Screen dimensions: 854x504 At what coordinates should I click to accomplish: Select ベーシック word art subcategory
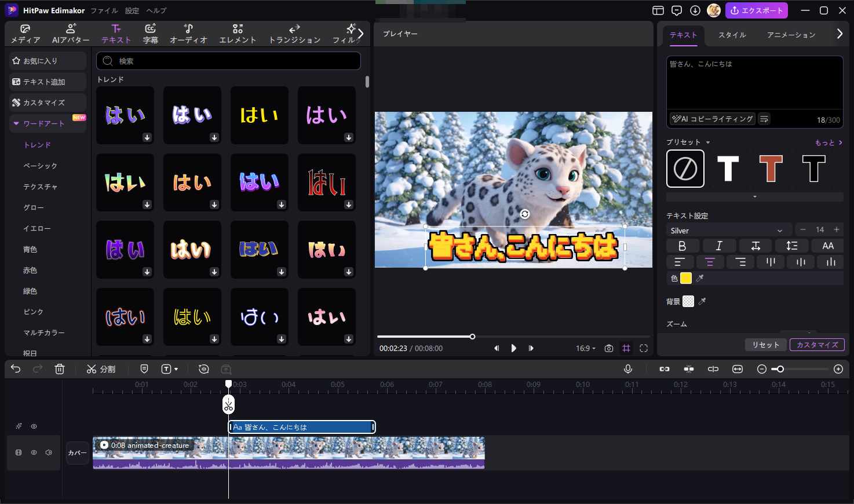pos(40,166)
